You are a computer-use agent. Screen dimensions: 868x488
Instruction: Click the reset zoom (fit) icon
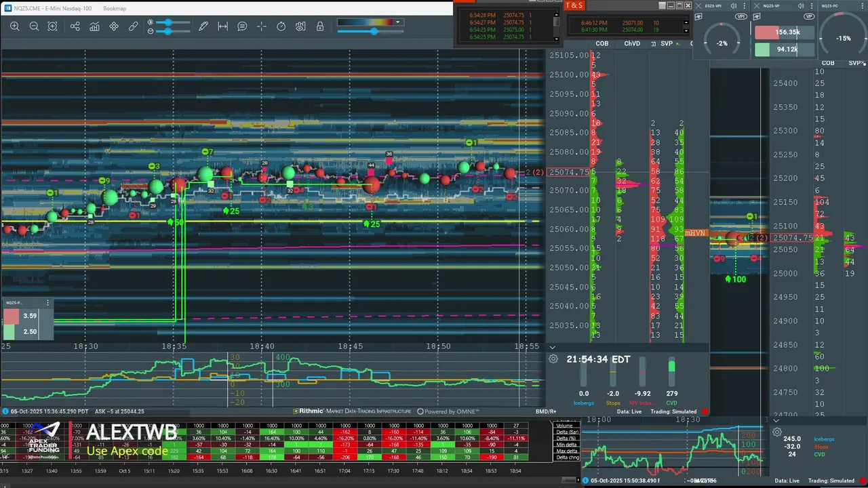click(52, 26)
